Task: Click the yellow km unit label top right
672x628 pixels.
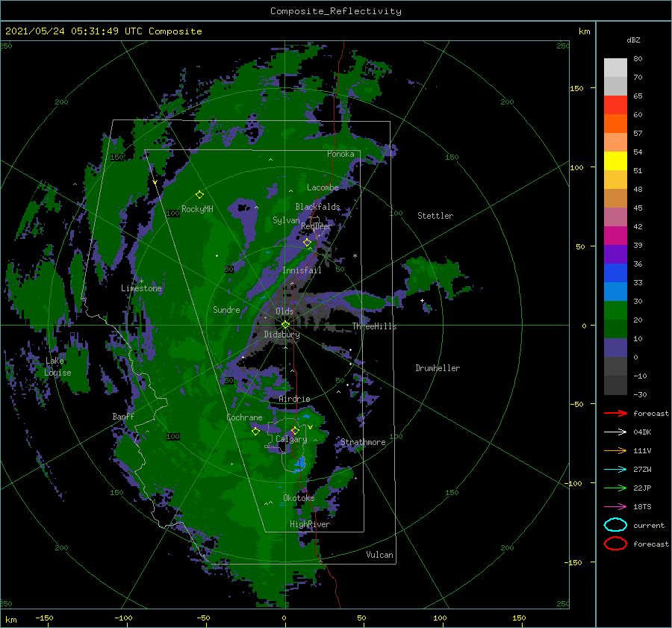Action: coord(584,31)
